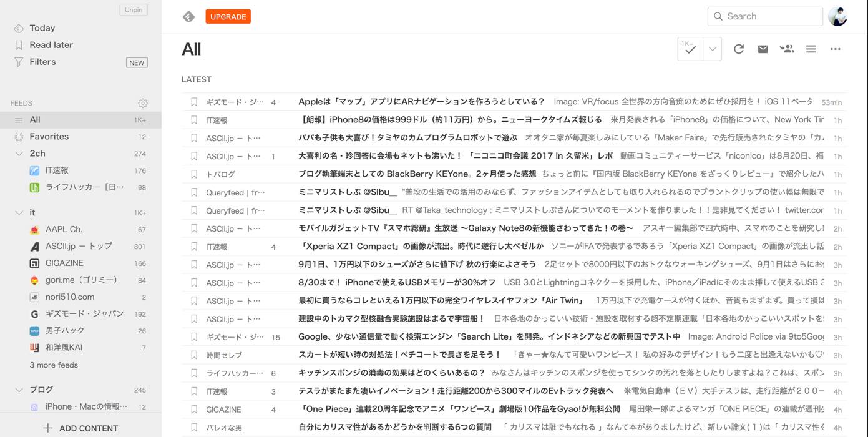The image size is (868, 437).
Task: Refresh the All feed
Action: pyautogui.click(x=739, y=49)
